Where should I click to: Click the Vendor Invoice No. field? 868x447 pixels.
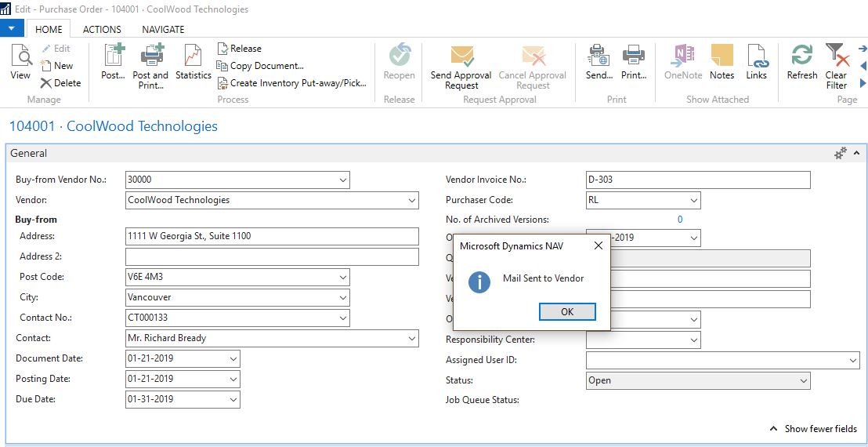(697, 180)
